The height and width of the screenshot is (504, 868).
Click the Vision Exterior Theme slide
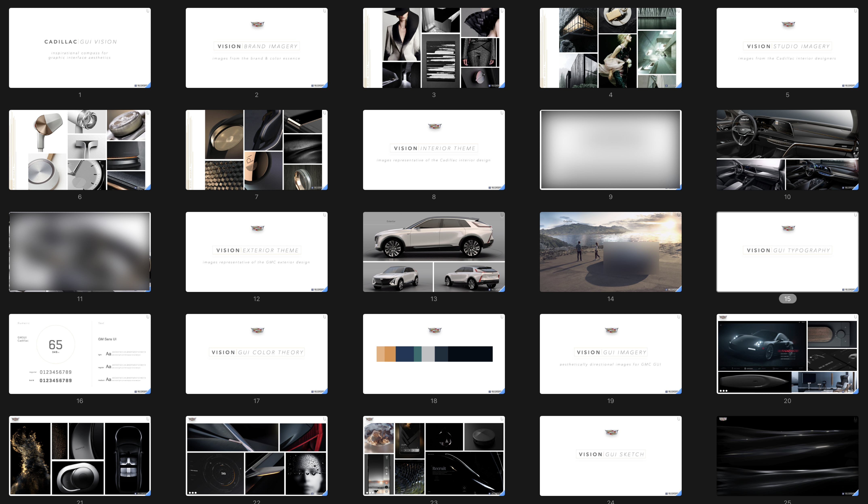(256, 252)
